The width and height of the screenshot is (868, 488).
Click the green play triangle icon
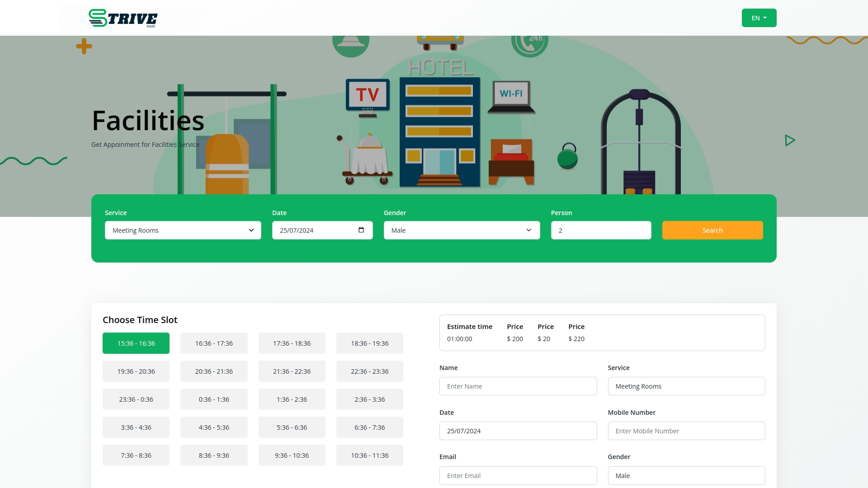click(790, 141)
